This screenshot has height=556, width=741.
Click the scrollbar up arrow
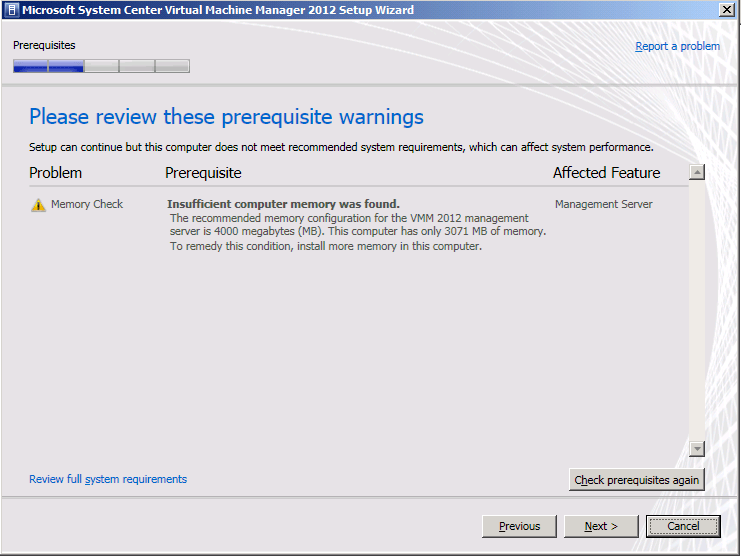[697, 172]
